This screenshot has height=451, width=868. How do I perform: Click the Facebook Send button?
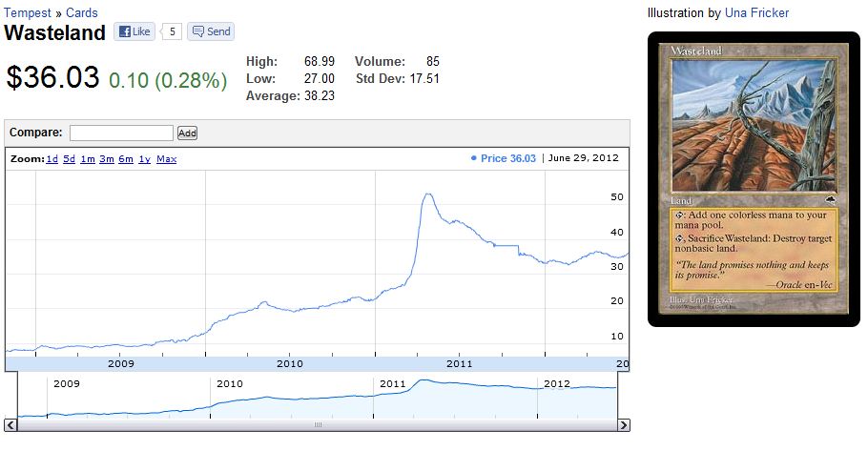[211, 31]
